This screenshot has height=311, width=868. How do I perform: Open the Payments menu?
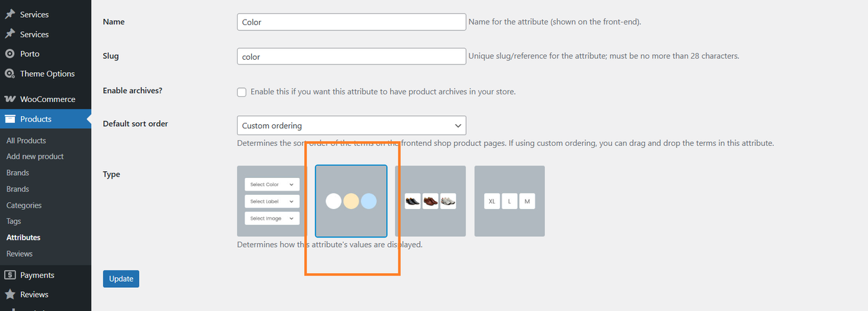tap(45, 275)
